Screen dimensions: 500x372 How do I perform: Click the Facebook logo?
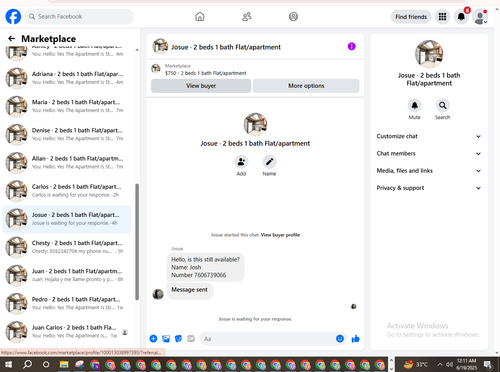point(13,16)
